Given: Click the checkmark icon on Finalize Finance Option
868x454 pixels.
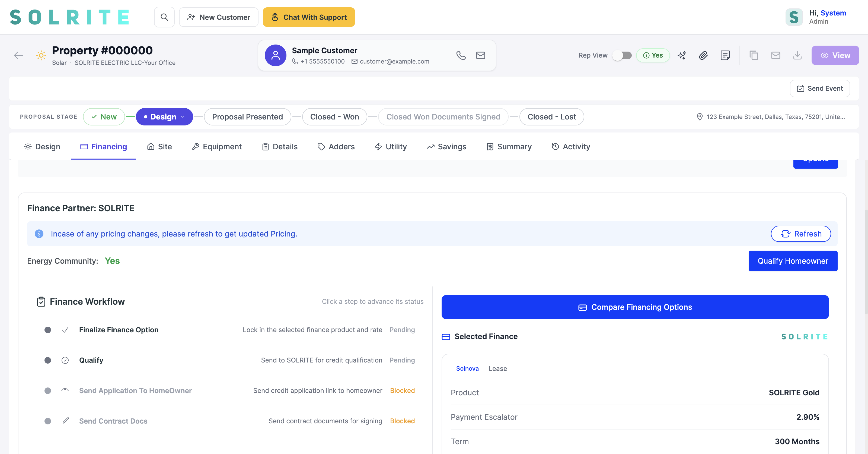Looking at the screenshot, I should pos(65,330).
